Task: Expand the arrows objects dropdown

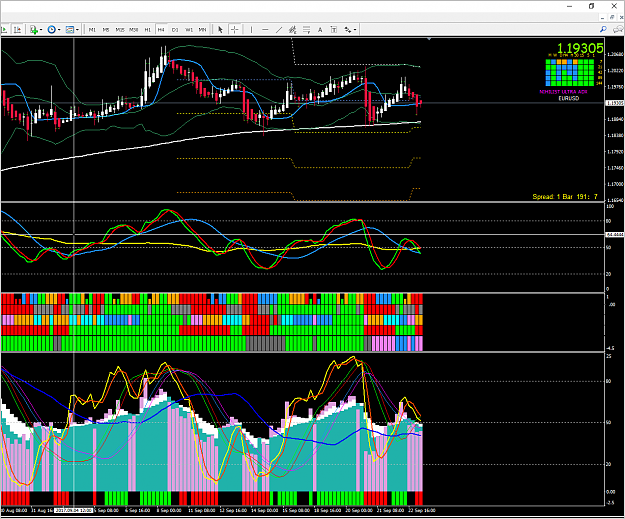Action: [x=355, y=30]
